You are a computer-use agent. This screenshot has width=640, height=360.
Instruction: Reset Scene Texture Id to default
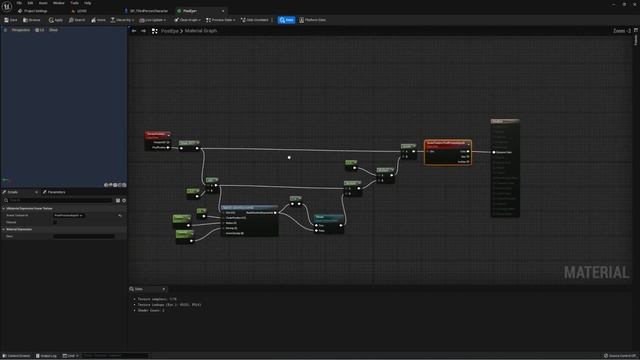[120, 216]
